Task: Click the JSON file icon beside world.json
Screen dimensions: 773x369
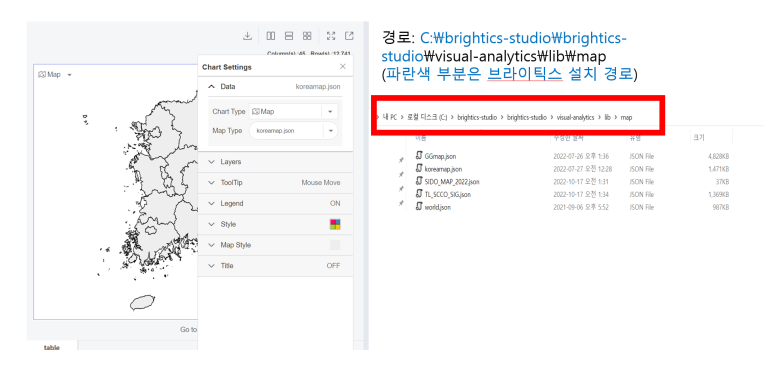Action: (419, 207)
